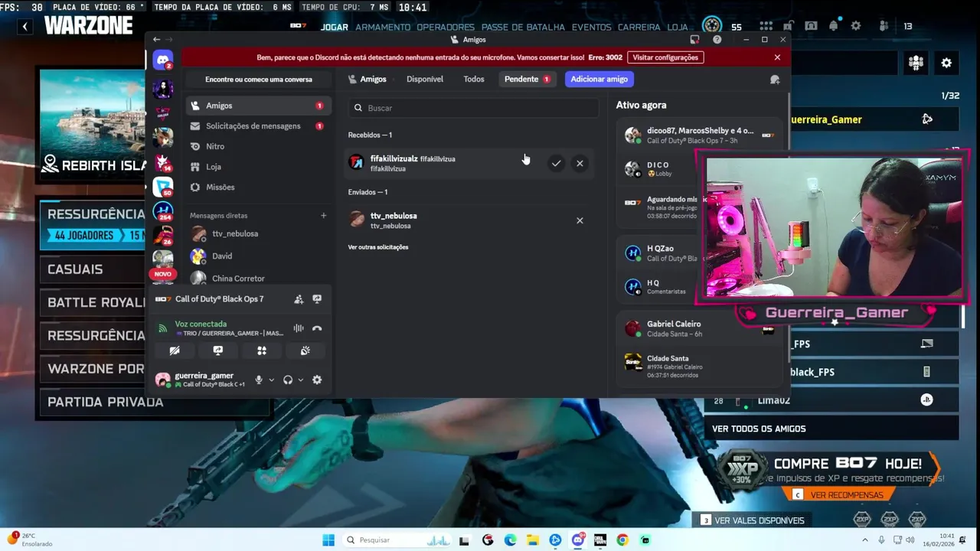This screenshot has height=551, width=980.
Task: Open Warzone social panel settings gear
Action: point(946,63)
